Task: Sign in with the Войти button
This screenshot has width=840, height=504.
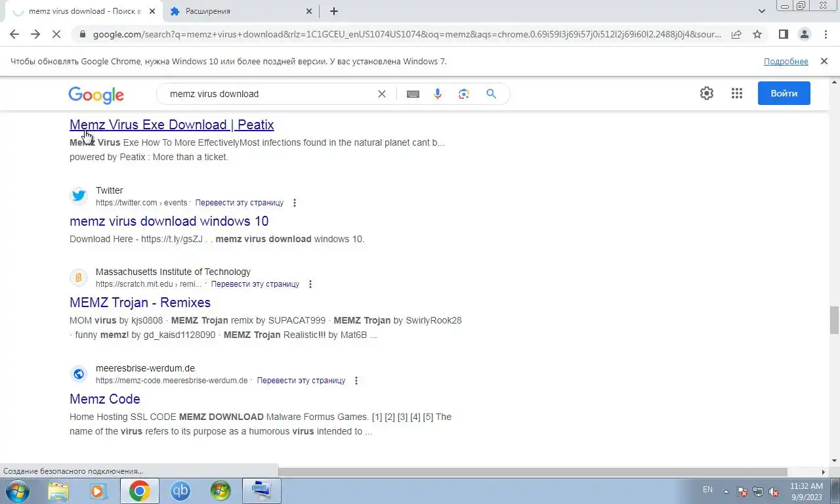Action: tap(784, 93)
